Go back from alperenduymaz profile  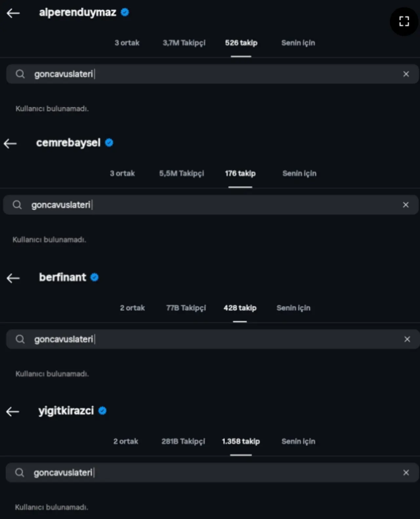[x=13, y=13]
